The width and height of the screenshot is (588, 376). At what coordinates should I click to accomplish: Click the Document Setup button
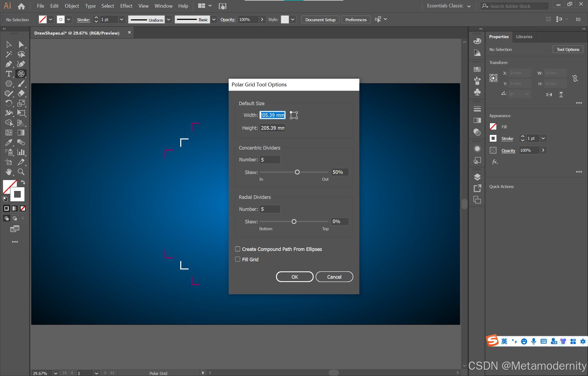[320, 20]
